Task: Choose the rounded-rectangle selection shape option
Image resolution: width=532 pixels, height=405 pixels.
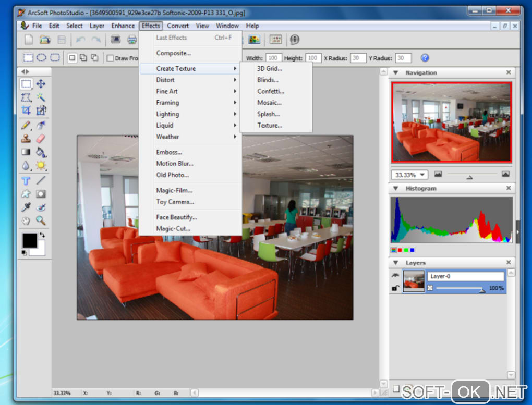Action: tap(55, 58)
